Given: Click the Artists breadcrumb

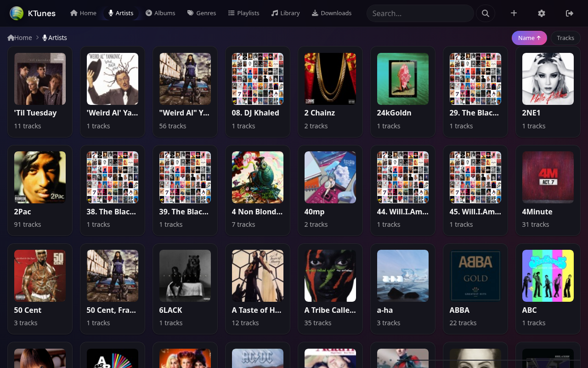Looking at the screenshot, I should (55, 38).
